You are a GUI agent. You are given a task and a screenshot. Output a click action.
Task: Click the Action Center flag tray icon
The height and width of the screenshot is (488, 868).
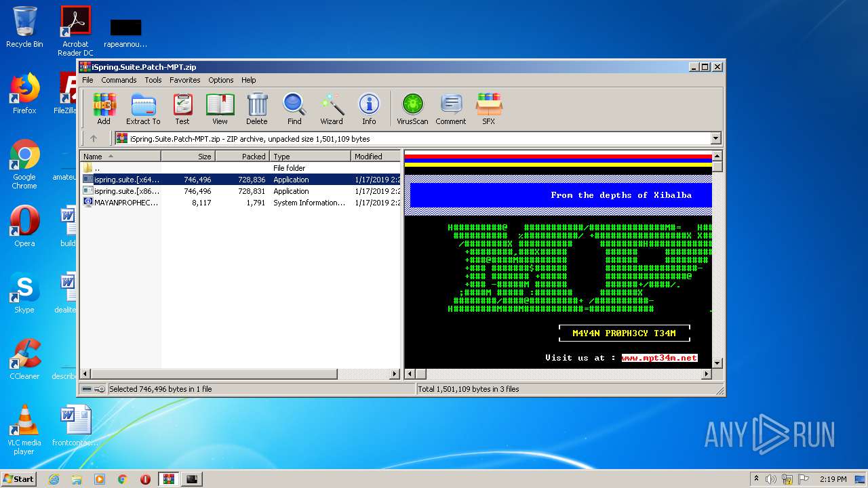804,479
